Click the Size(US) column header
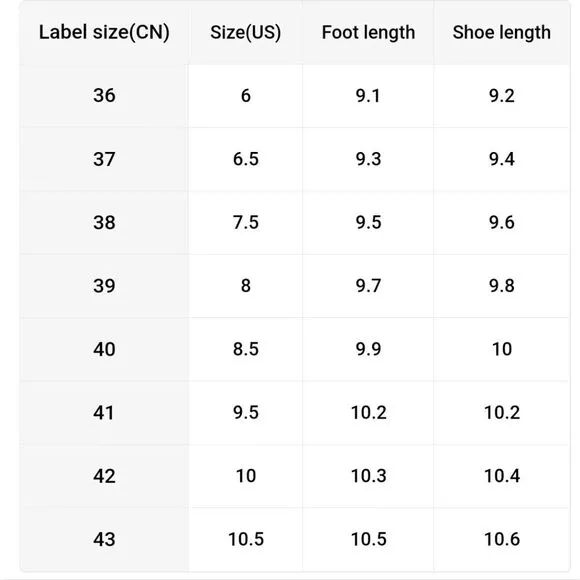This screenshot has height=580, width=580. pyautogui.click(x=246, y=32)
